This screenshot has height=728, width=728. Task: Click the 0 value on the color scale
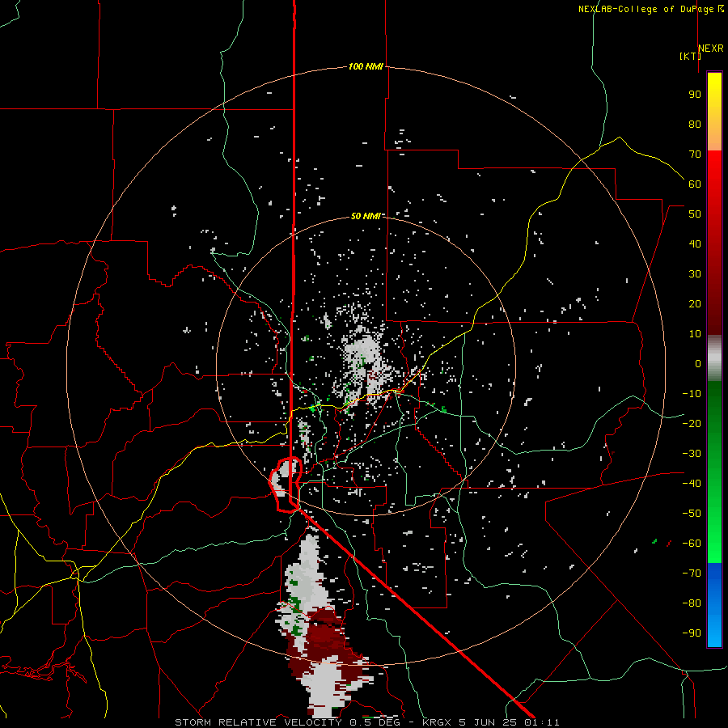click(698, 364)
